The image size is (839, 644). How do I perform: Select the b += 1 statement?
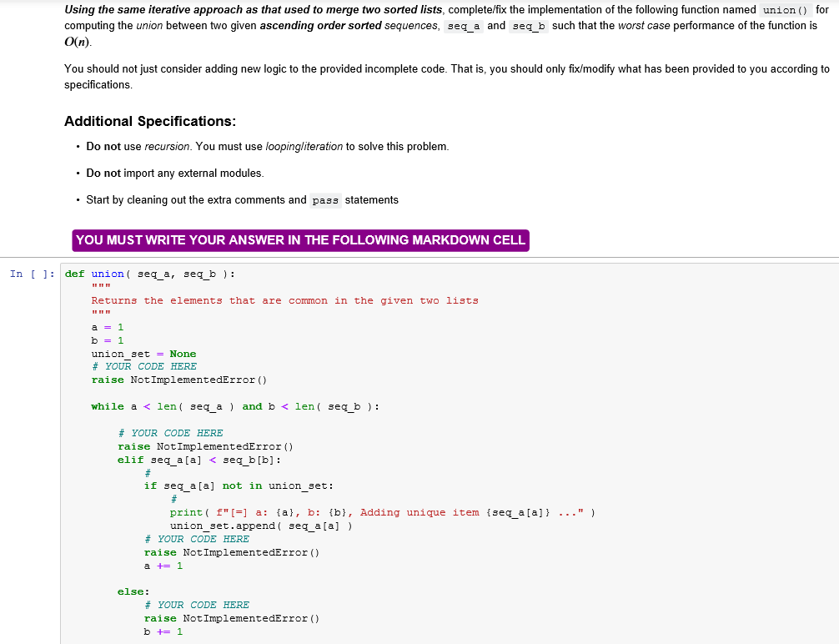[163, 631]
